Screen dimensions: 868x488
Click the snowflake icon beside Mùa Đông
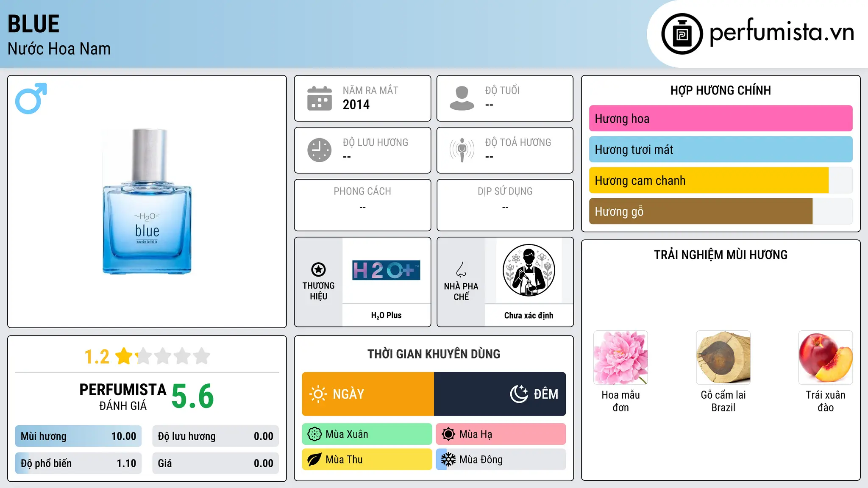[x=448, y=460]
